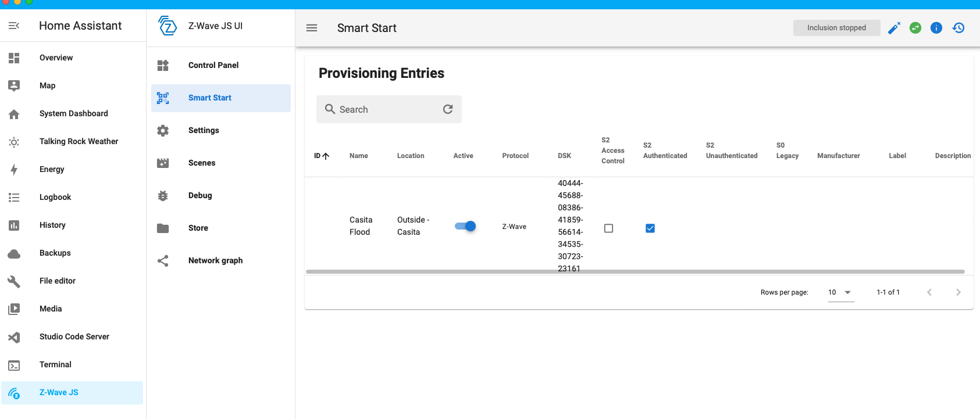Screen dimensions: 980x419
Task: Click the magic wand actions icon
Action: tap(895, 28)
